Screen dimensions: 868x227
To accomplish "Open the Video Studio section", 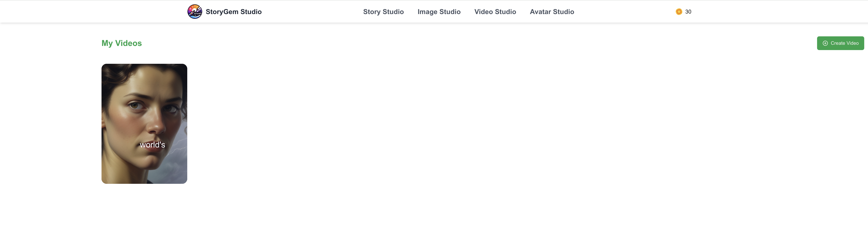I will coord(495,12).
